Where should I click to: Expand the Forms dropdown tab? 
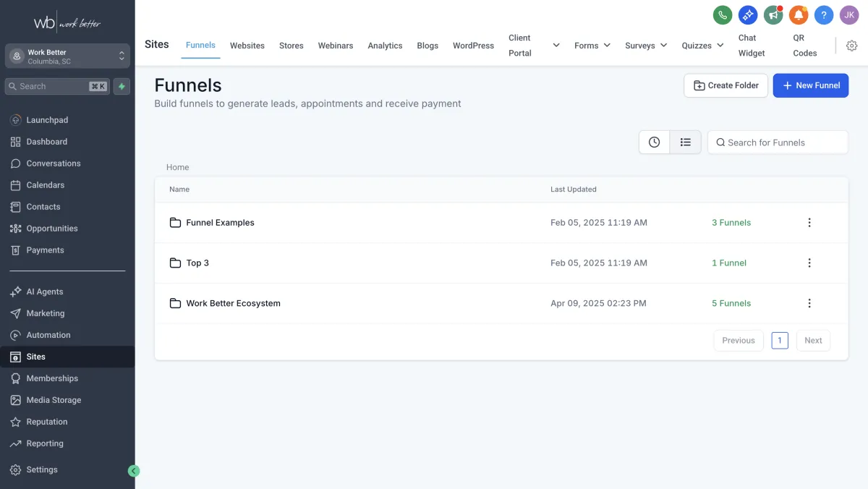coord(592,46)
